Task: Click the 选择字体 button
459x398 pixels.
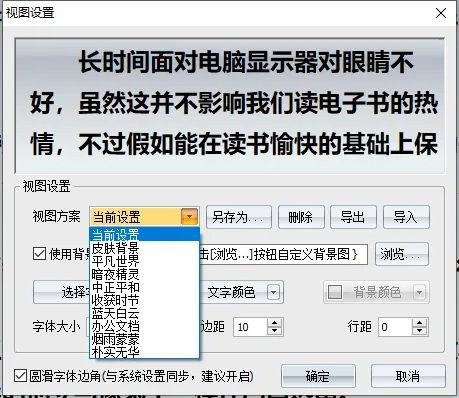Action: (x=62, y=292)
